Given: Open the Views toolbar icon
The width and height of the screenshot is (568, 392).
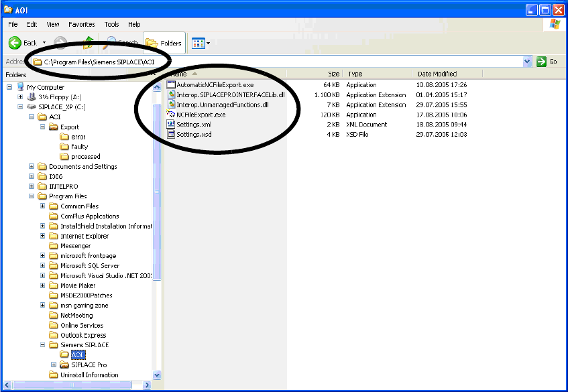Looking at the screenshot, I should coord(200,43).
